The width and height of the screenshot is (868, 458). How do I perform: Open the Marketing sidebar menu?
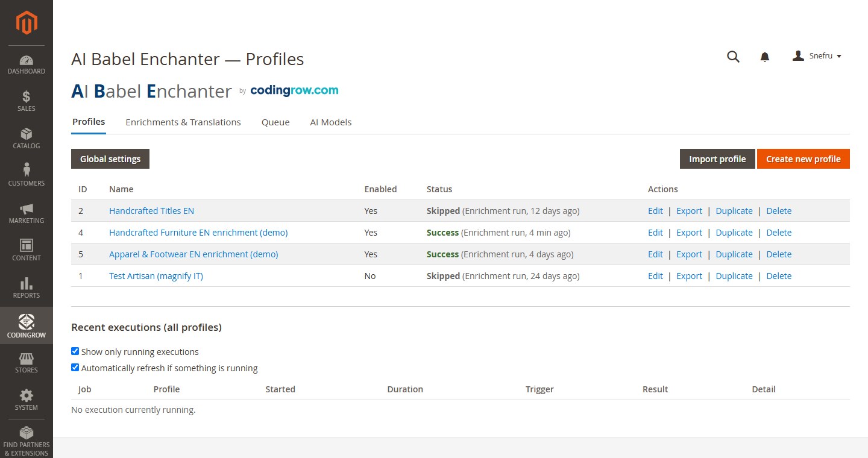point(27,214)
